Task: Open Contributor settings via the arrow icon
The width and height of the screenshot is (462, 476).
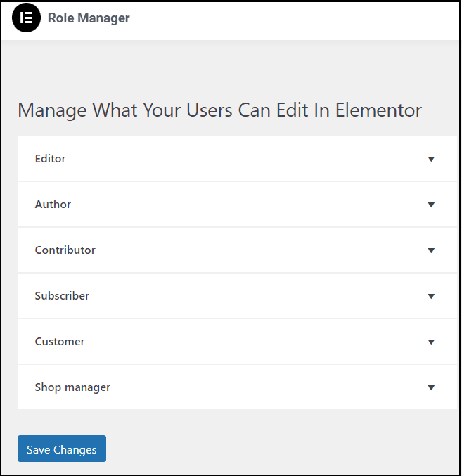Action: coord(431,250)
